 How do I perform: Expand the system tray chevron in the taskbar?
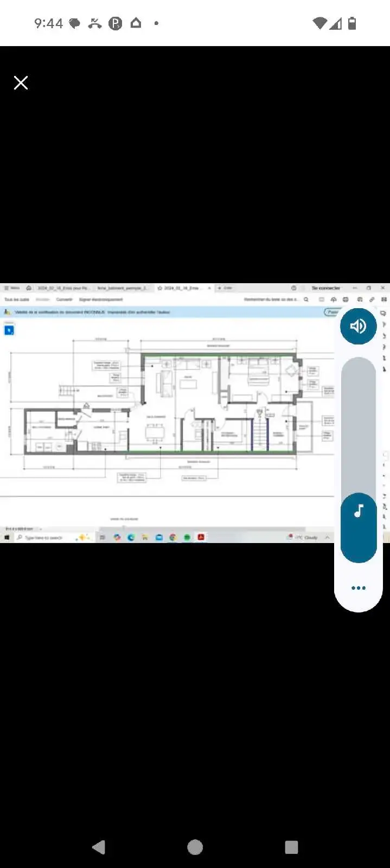pos(327,537)
